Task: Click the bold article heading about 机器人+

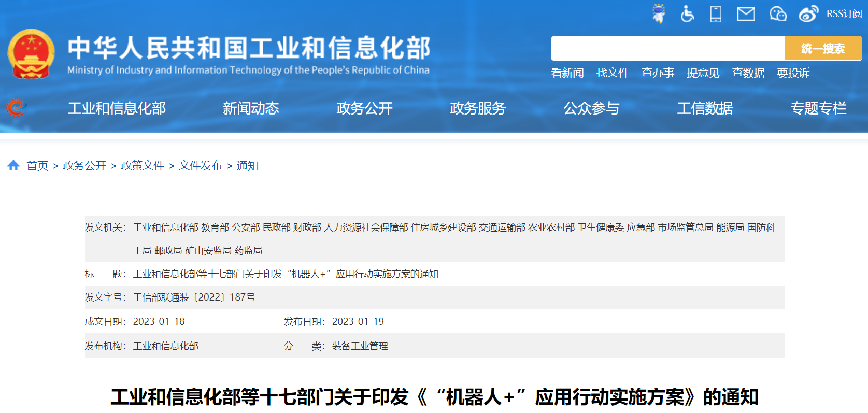Action: [434, 397]
